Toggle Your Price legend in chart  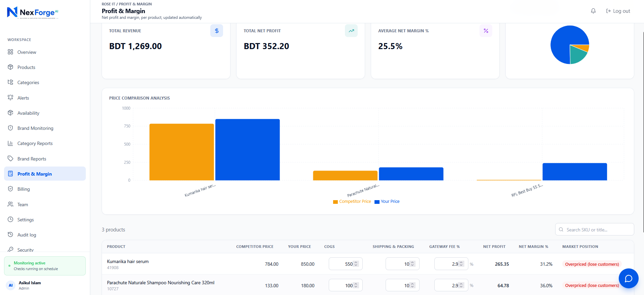387,201
